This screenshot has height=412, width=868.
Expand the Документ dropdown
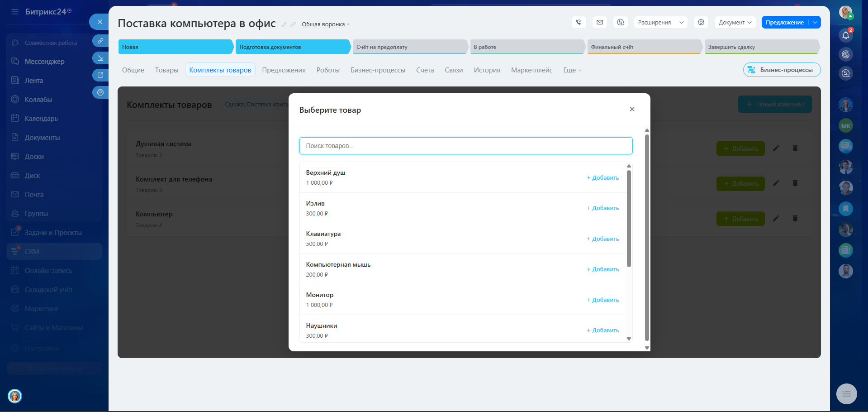click(735, 22)
